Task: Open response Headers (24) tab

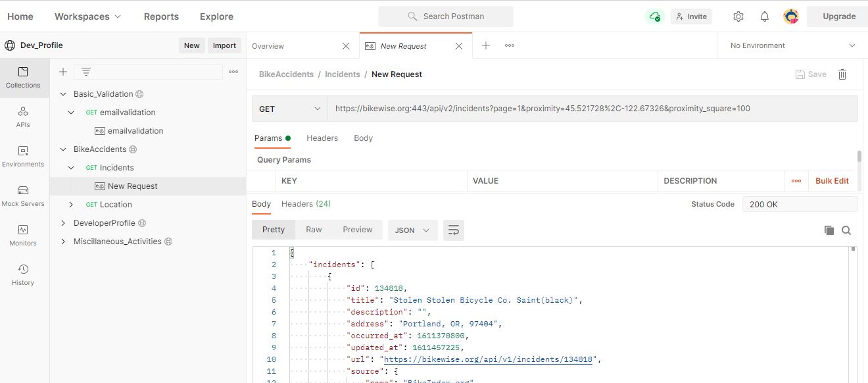Action: (306, 204)
